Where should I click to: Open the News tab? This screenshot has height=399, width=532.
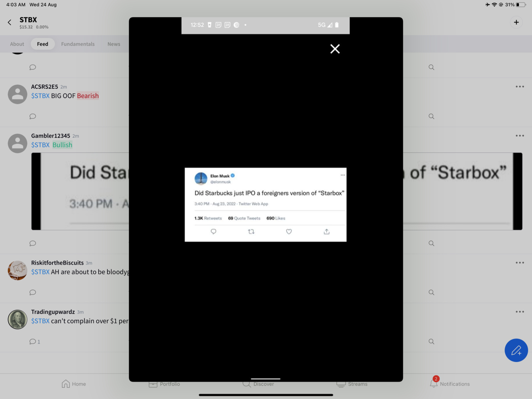tap(114, 44)
